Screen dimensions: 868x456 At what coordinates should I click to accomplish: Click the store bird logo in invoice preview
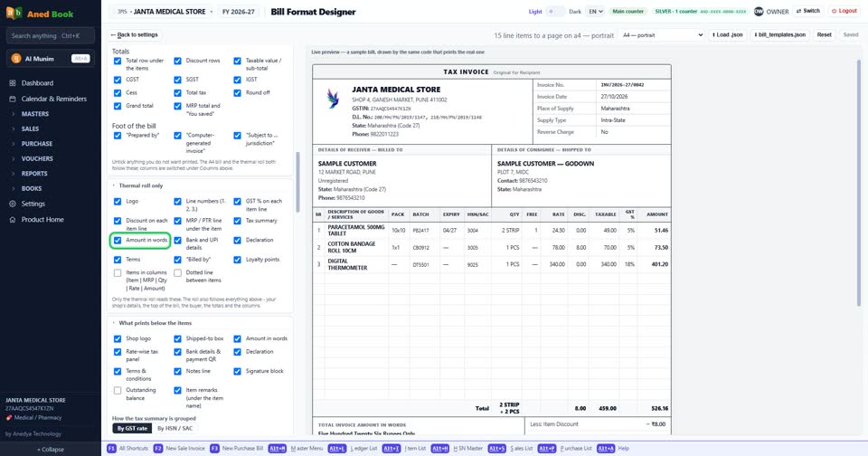tap(333, 99)
